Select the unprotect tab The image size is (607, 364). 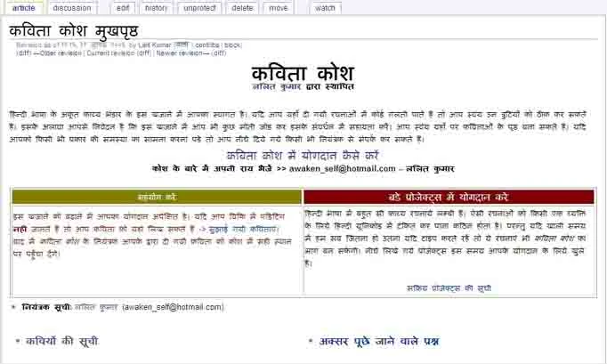point(199,8)
